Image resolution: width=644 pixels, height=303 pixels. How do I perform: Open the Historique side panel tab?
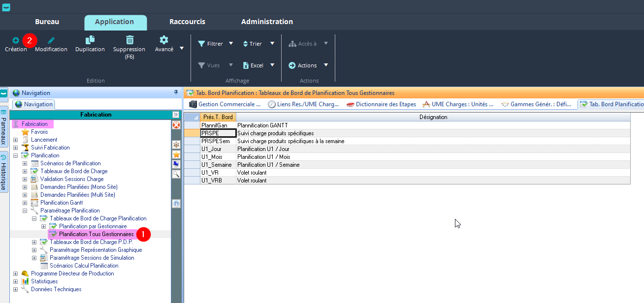pos(3,173)
